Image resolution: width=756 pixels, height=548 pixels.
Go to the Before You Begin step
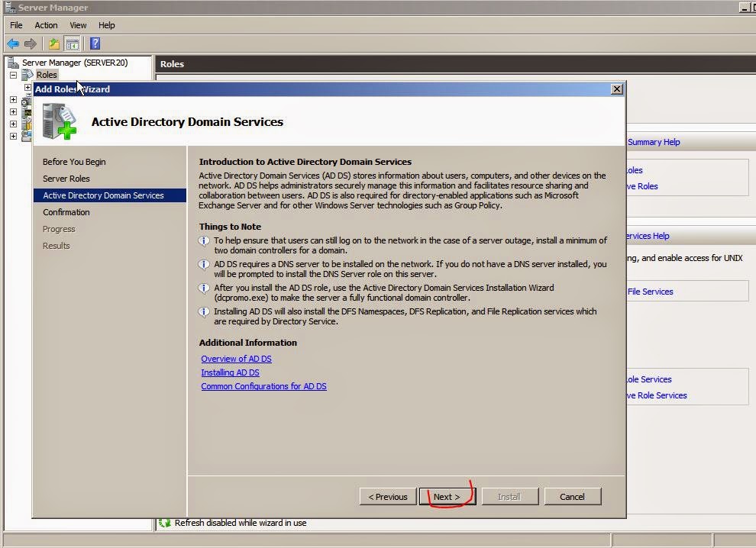point(74,162)
